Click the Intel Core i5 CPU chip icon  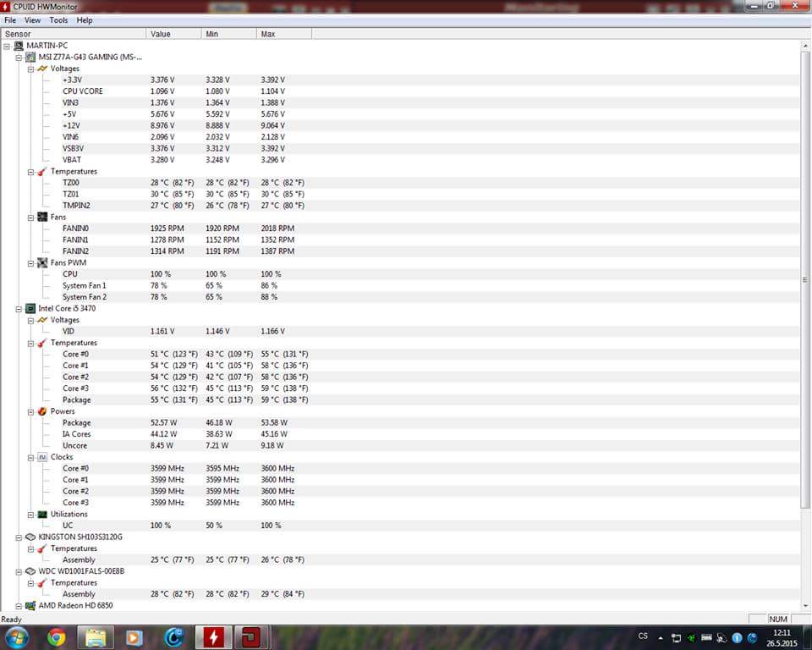(x=30, y=308)
